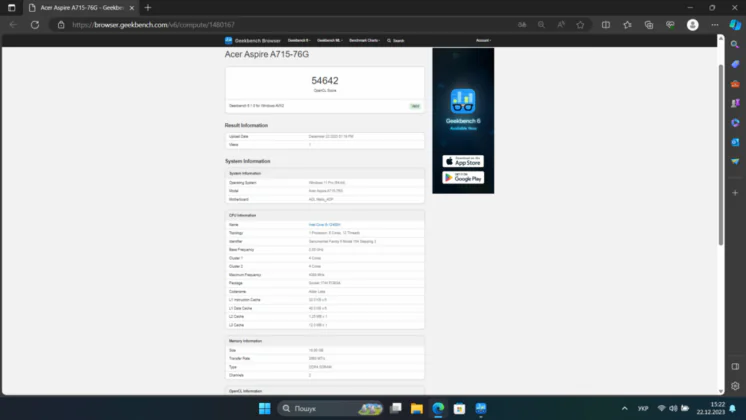Open Wi-Fi network tray icon
The width and height of the screenshot is (746, 420).
click(661, 408)
